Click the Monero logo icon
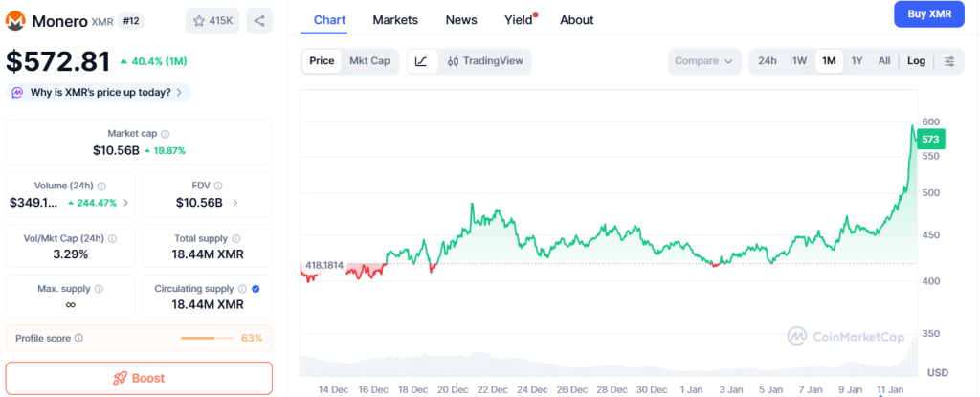 [x=16, y=20]
